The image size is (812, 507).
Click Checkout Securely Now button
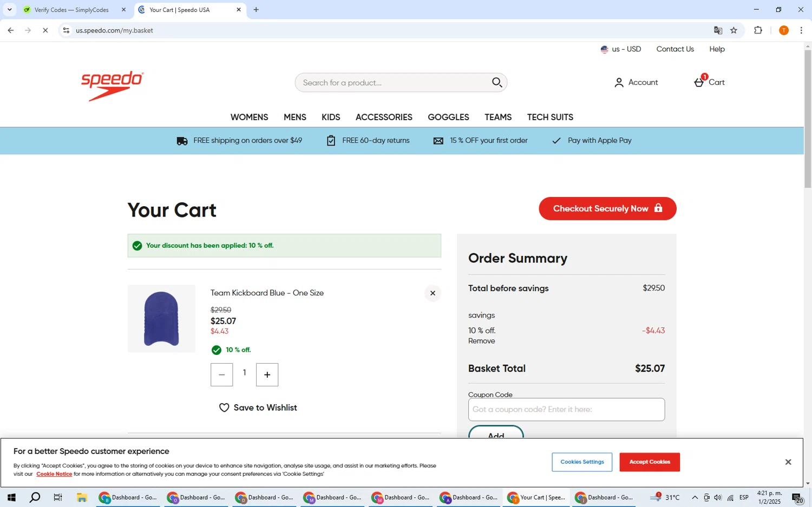(607, 208)
